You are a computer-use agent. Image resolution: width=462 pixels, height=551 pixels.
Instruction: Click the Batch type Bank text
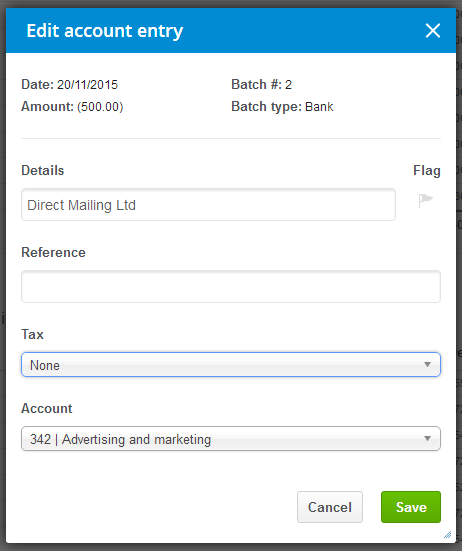[282, 107]
